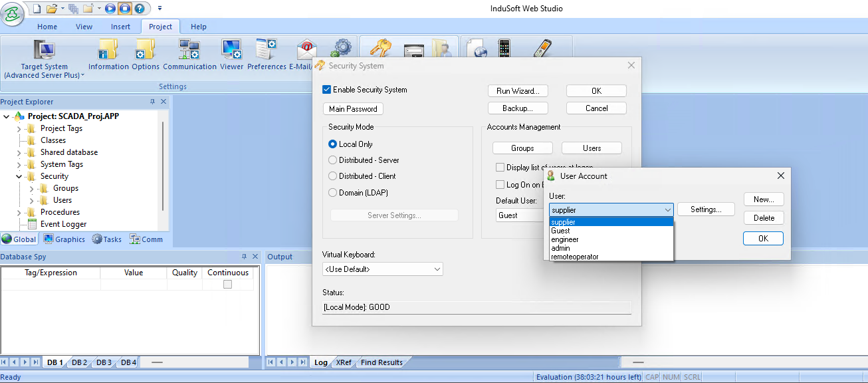Toggle the Continuous checkbox in Database Spy
Screen dimensions: 868x383
(227, 285)
